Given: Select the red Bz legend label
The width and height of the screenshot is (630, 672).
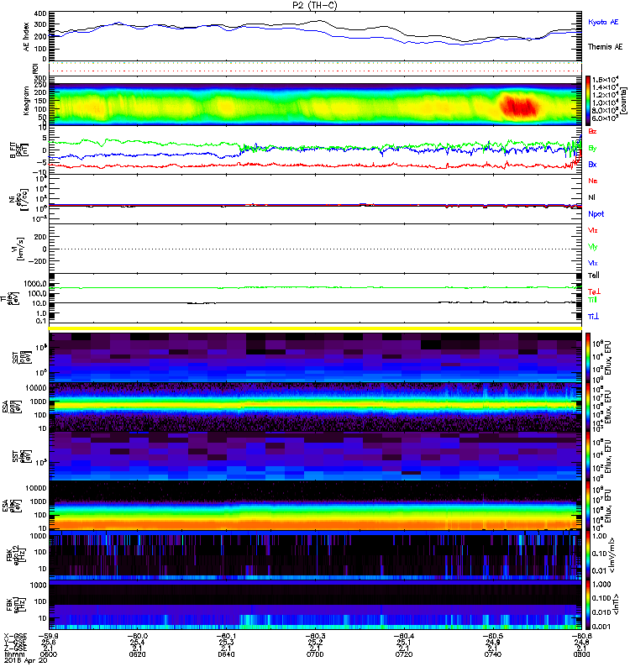Looking at the screenshot, I should [x=592, y=131].
